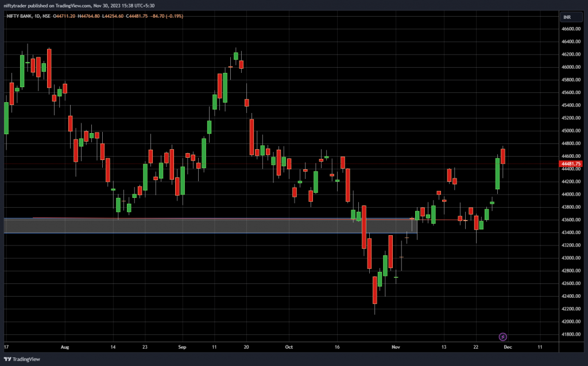This screenshot has height=366, width=588.
Task: Click the 22 date label on the time axis
Action: [x=476, y=347]
